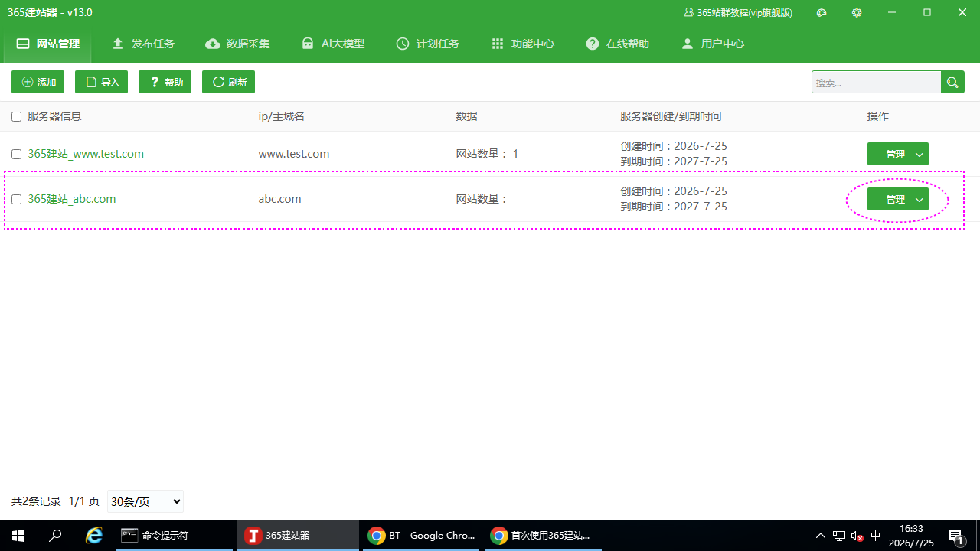Switch to 365建站器 taskbar window
This screenshot has height=551, width=980.
click(298, 536)
